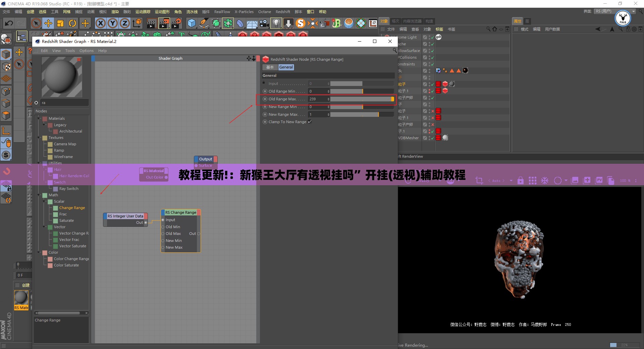Click the Old Range Min slider bar
This screenshot has height=349, width=644.
(362, 91)
